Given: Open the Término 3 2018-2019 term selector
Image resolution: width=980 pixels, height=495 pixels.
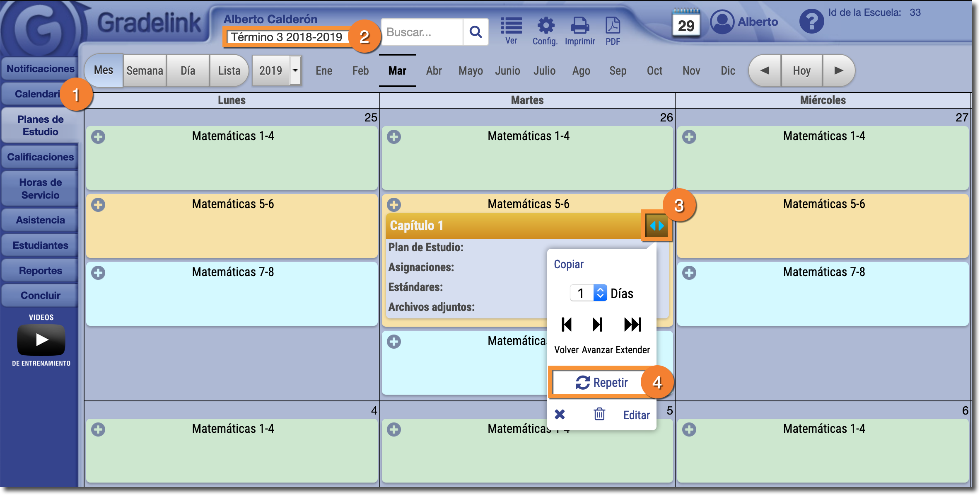Looking at the screenshot, I should pos(287,37).
